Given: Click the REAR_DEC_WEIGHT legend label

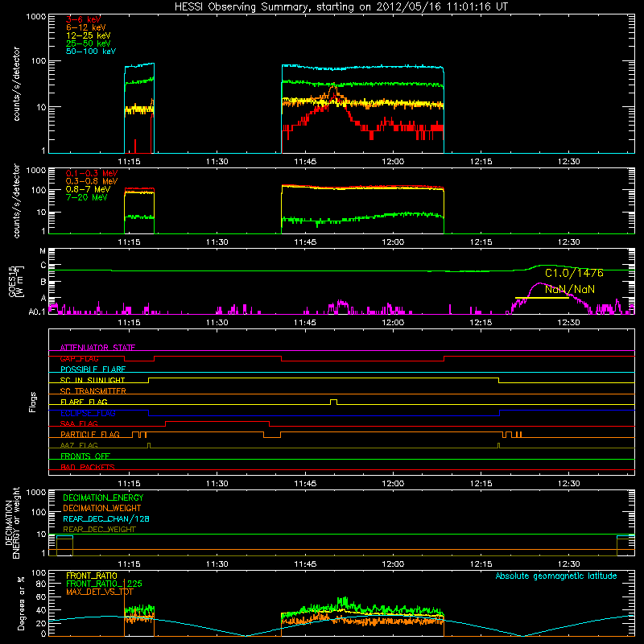Looking at the screenshot, I should (x=99, y=530).
